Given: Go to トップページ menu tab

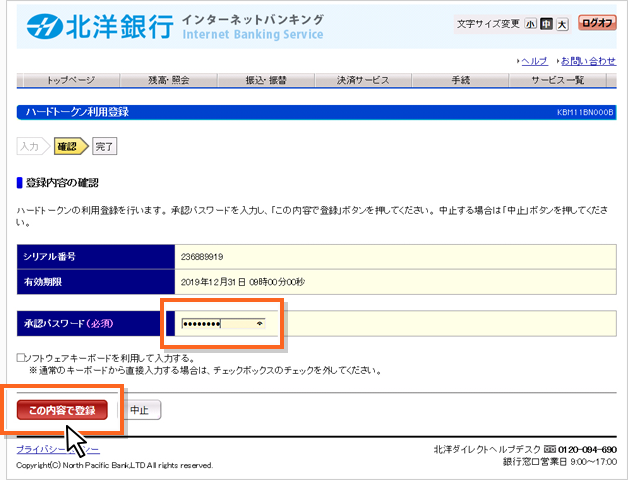Looking at the screenshot, I should [71, 80].
